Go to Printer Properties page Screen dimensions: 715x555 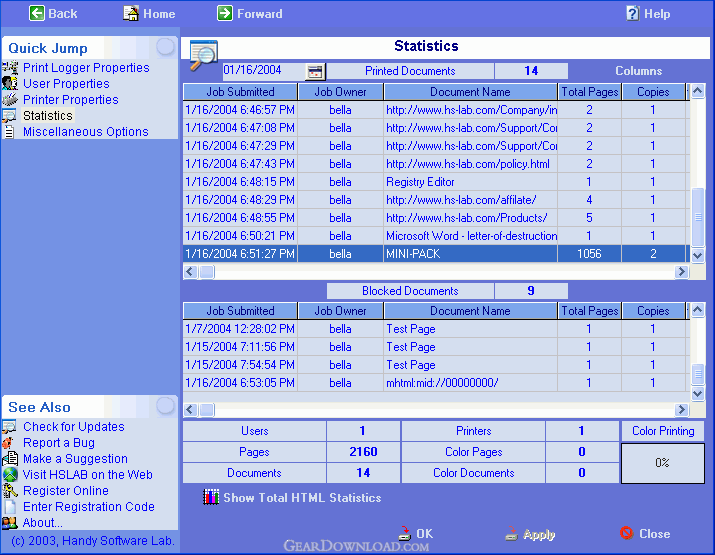pyautogui.click(x=71, y=99)
